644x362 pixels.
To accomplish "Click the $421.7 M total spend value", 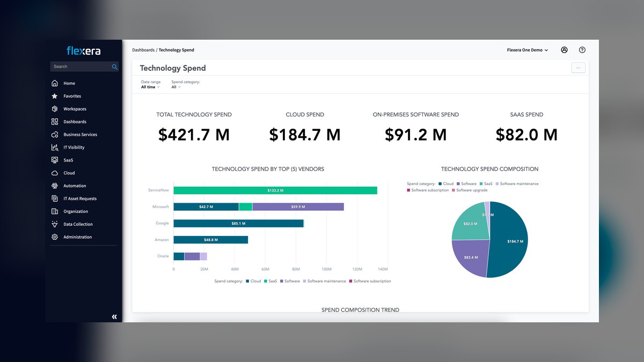I will [x=194, y=135].
